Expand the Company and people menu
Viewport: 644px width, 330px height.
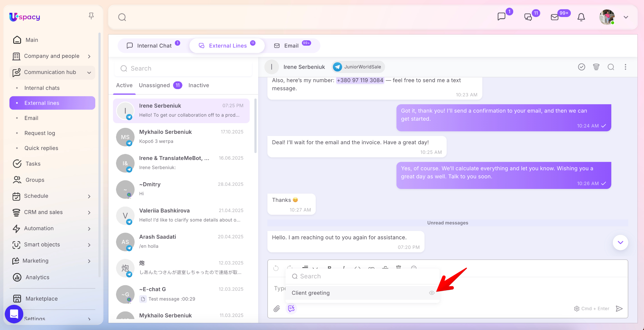point(89,56)
